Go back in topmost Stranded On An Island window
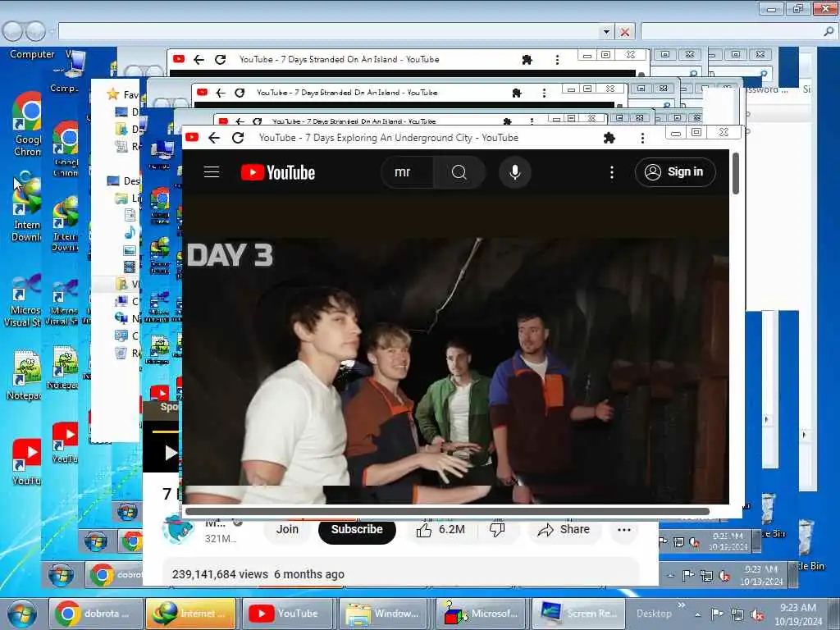 click(199, 59)
